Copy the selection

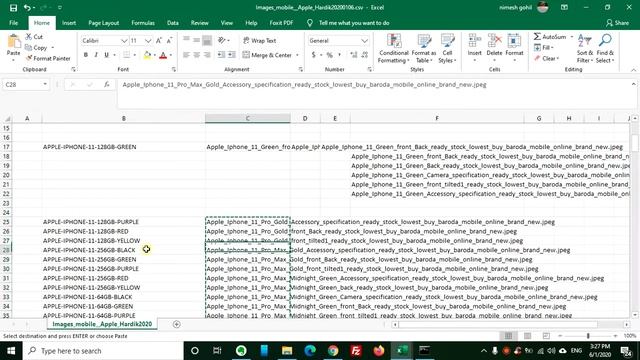coord(36,48)
